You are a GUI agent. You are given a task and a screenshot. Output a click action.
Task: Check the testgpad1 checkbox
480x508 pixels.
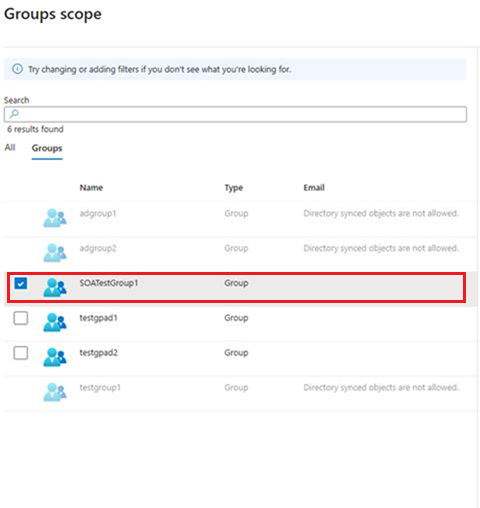click(x=21, y=318)
